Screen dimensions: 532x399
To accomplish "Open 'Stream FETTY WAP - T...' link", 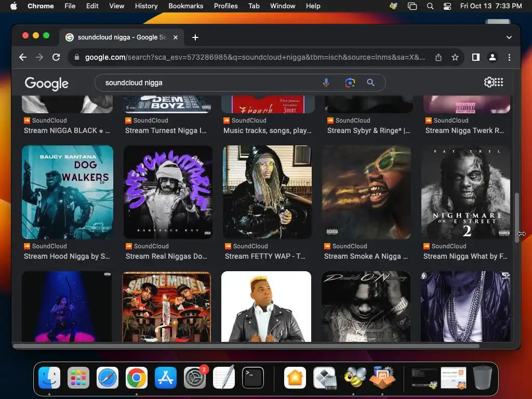I will (x=265, y=256).
